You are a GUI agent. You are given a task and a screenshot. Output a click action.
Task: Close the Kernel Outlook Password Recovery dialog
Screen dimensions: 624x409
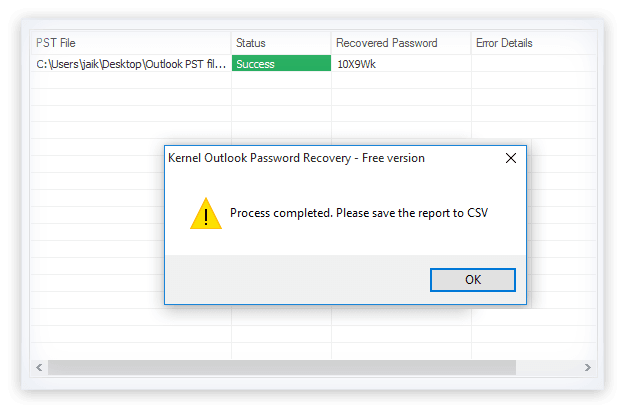[511, 158]
